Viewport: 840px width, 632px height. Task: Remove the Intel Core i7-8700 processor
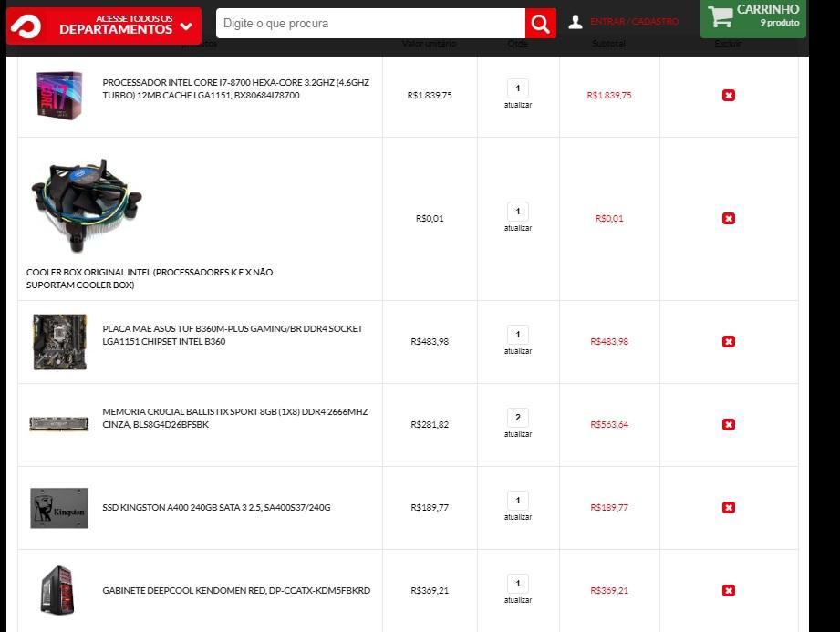click(x=729, y=96)
